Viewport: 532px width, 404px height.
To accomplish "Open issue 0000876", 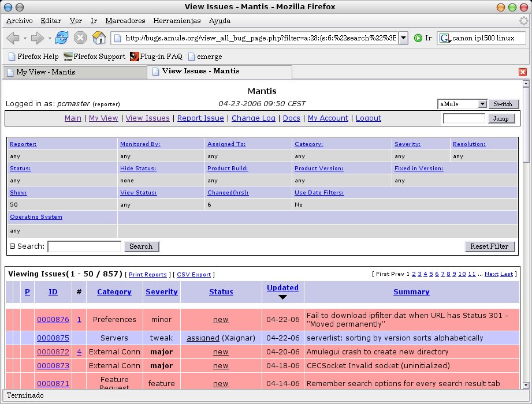I will [53, 319].
